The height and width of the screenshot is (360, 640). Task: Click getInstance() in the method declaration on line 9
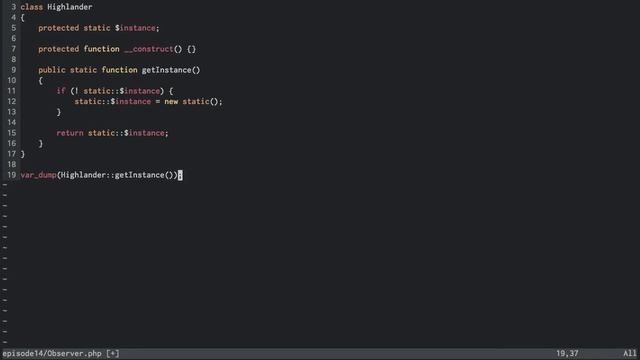[x=171, y=70]
